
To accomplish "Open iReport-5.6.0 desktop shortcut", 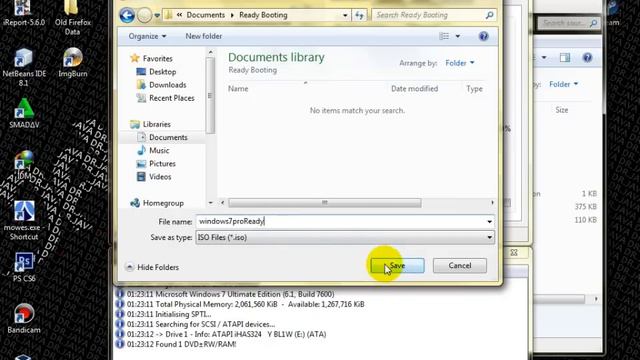I will pyautogui.click(x=24, y=13).
